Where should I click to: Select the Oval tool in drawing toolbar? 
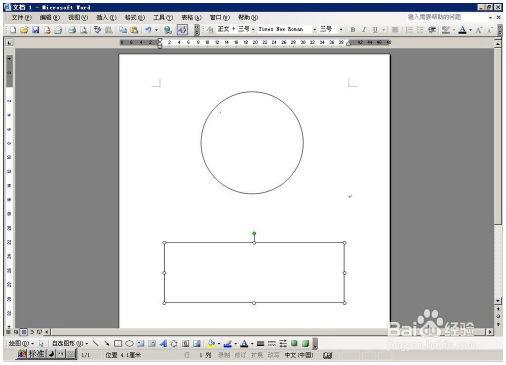(129, 343)
